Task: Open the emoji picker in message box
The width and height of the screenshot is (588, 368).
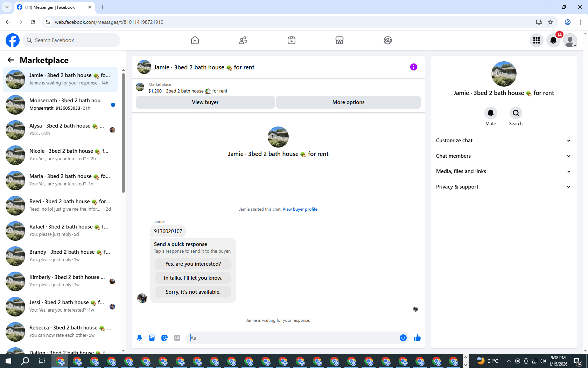Action: (x=403, y=338)
